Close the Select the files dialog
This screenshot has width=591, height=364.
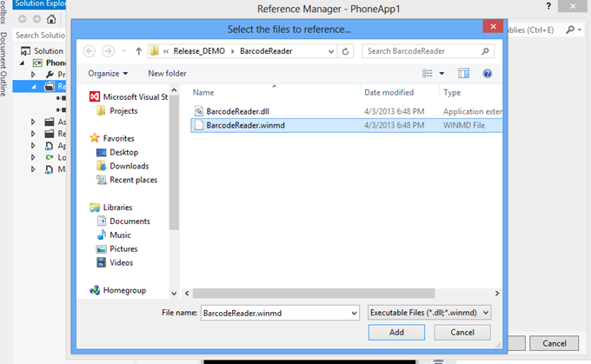493,26
